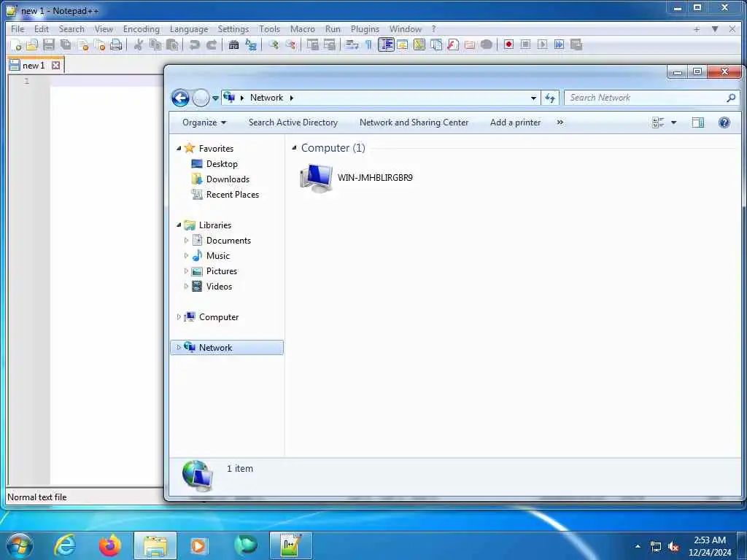747x560 pixels.
Task: Click the Close document toolbar icon
Action: pos(83,44)
